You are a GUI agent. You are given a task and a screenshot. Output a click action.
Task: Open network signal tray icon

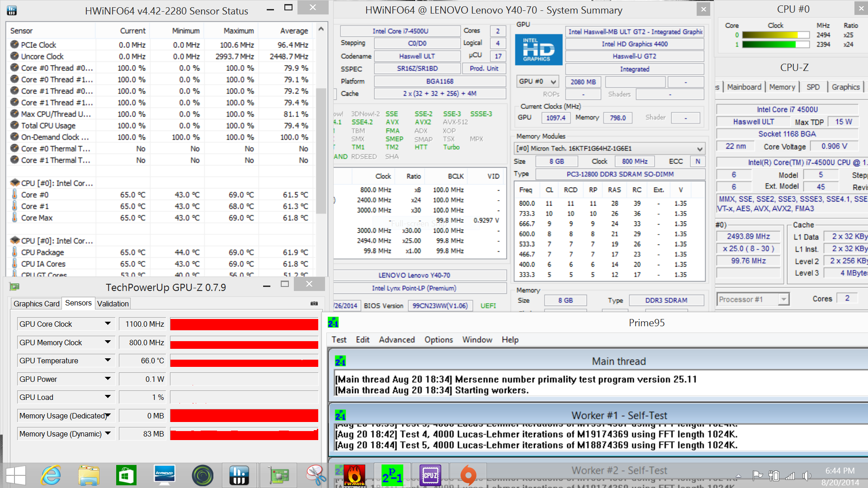[x=790, y=475]
